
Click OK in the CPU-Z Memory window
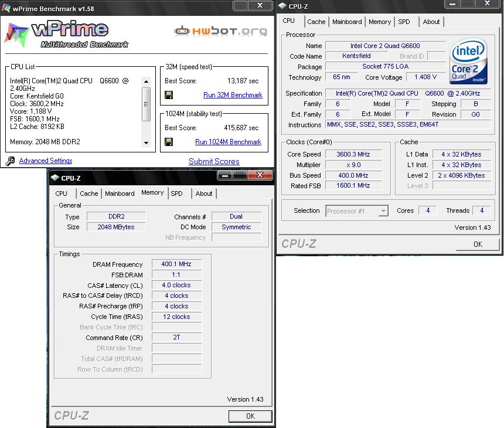pos(250,416)
